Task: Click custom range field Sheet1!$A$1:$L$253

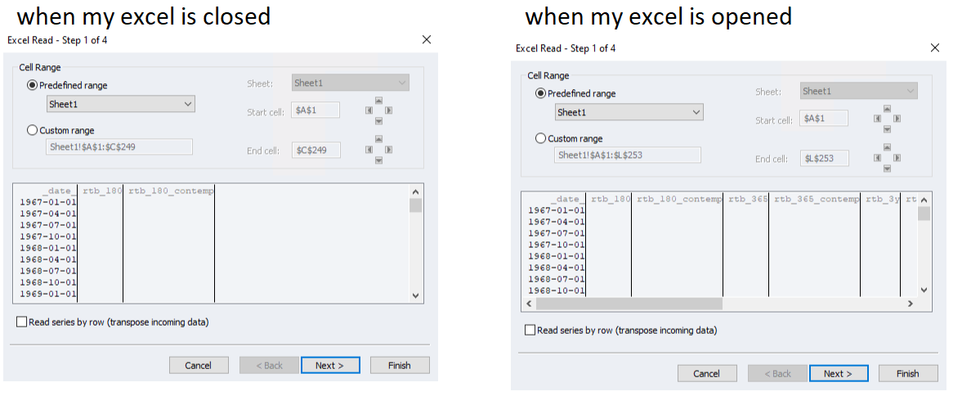Action: pyautogui.click(x=628, y=155)
